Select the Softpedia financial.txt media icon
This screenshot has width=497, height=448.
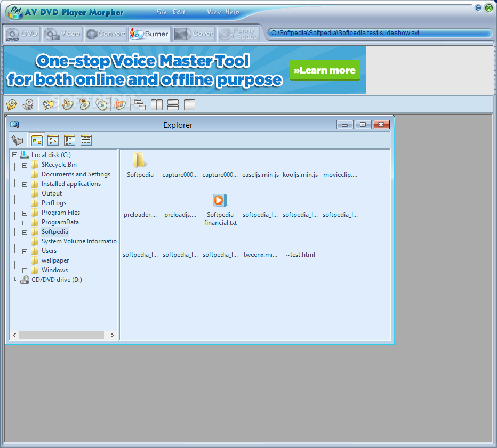219,200
